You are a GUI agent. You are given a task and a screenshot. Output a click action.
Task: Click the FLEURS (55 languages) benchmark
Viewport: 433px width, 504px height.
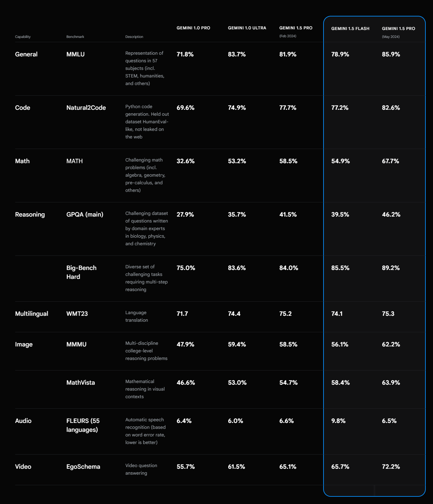[x=83, y=425]
